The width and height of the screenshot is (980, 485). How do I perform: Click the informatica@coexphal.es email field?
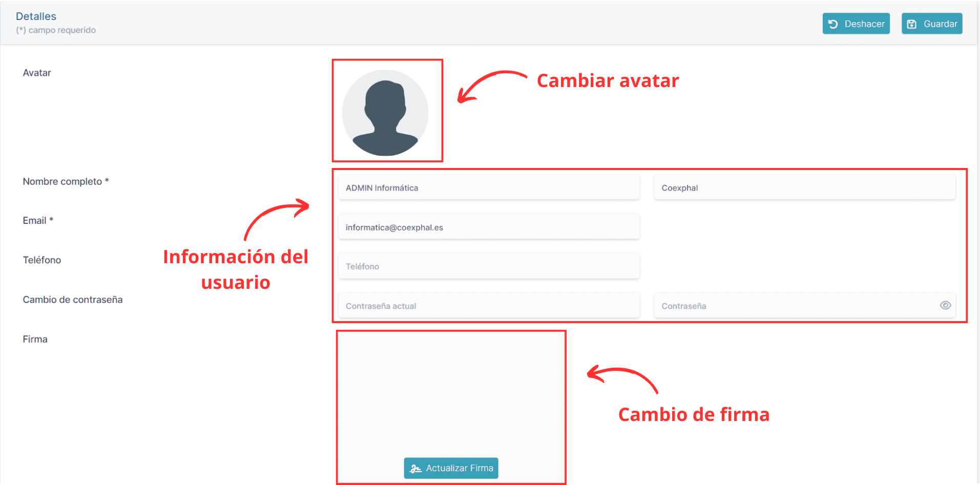(x=488, y=226)
